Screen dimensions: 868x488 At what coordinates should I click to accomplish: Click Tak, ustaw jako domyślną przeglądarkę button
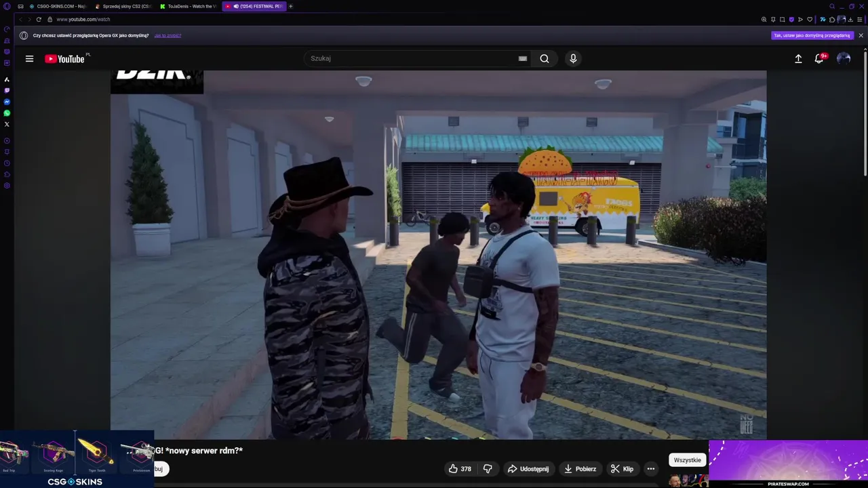[x=812, y=35]
